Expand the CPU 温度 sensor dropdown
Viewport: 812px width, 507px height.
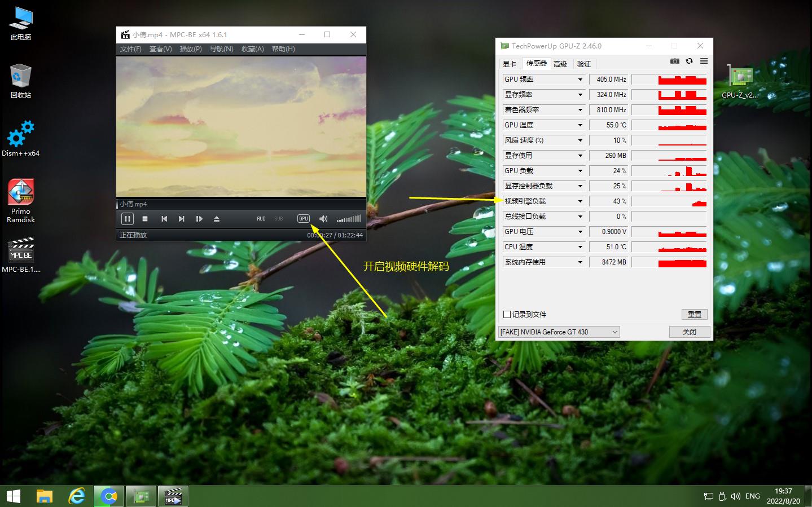[x=580, y=247]
